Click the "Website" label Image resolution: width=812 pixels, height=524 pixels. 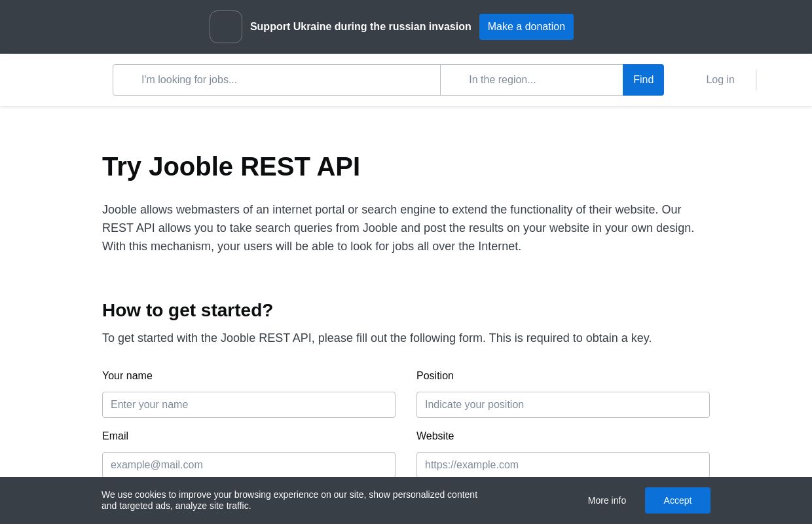tap(435, 436)
